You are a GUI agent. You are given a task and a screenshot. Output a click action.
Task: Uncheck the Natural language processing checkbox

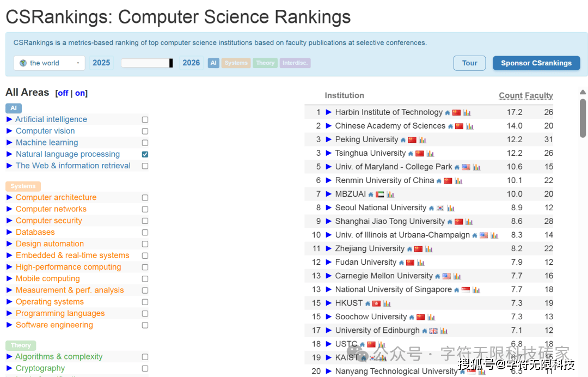[145, 154]
